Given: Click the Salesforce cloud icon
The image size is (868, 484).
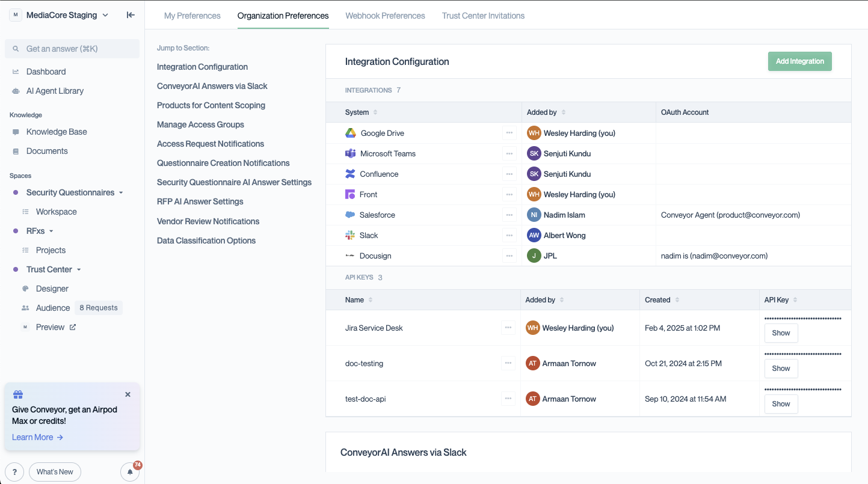Looking at the screenshot, I should (350, 215).
